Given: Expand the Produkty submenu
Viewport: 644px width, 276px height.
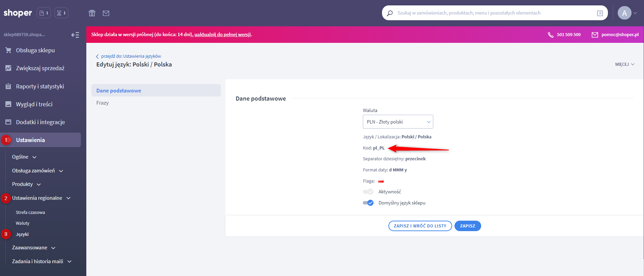Looking at the screenshot, I should [26, 184].
